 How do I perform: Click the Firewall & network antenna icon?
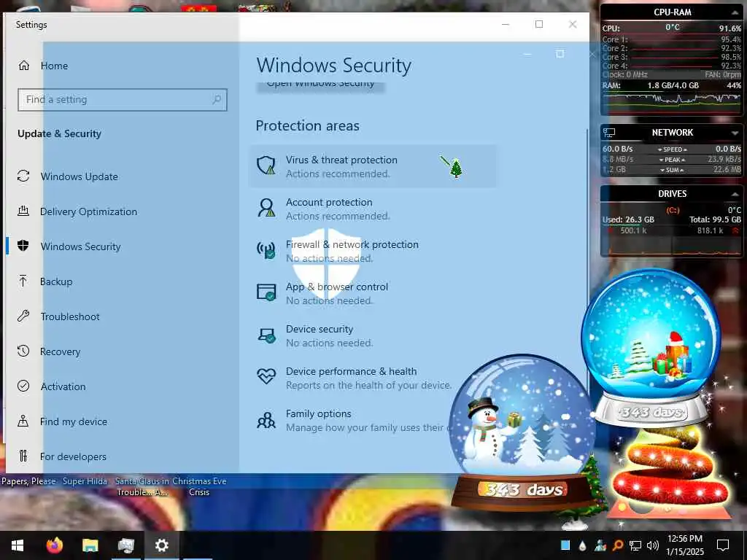point(266,250)
